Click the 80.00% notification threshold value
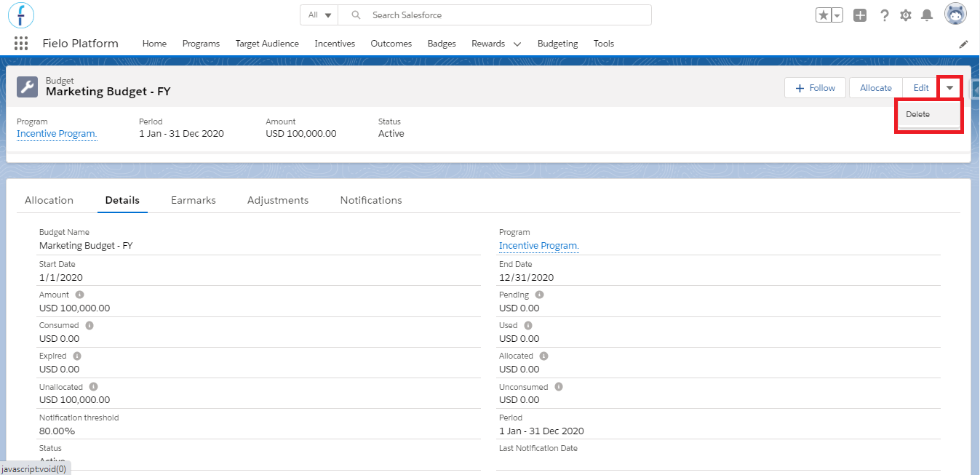The image size is (980, 475). (x=57, y=431)
